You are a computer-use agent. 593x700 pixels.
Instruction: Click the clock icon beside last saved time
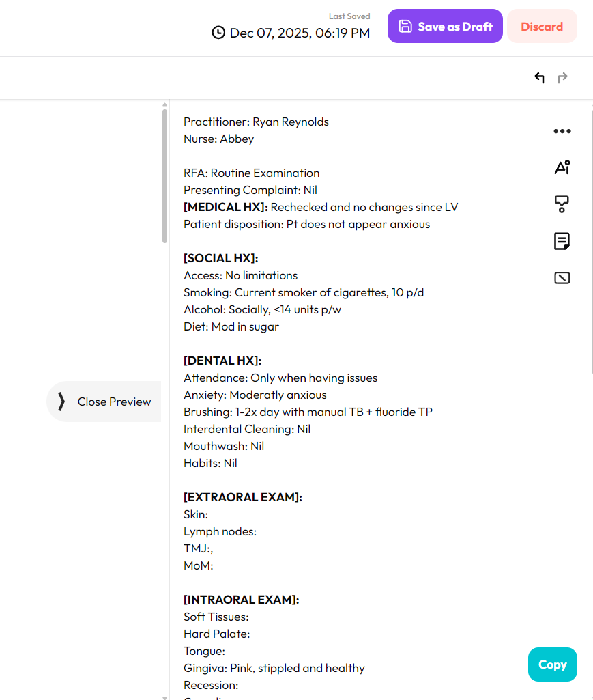(218, 33)
